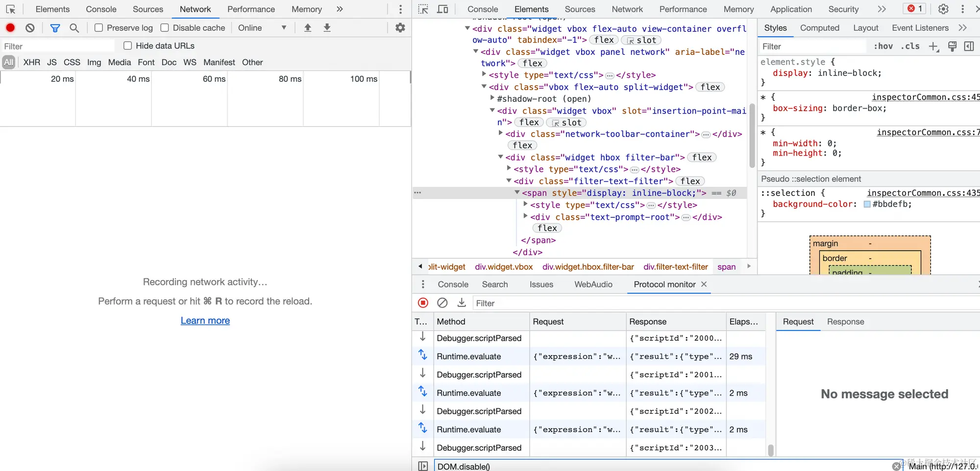Check the Disable cache checkbox
Viewport: 980px width, 471px height.
(x=165, y=28)
